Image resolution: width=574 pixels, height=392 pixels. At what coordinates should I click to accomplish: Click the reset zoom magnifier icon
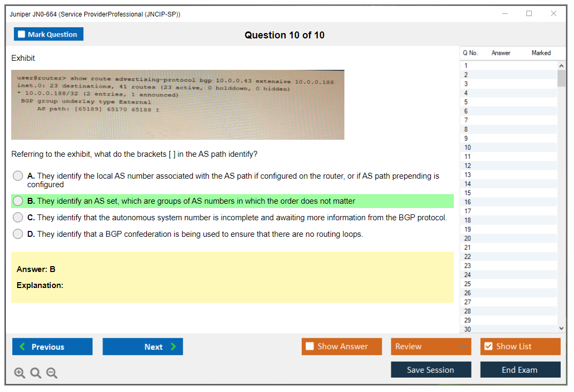click(x=36, y=373)
